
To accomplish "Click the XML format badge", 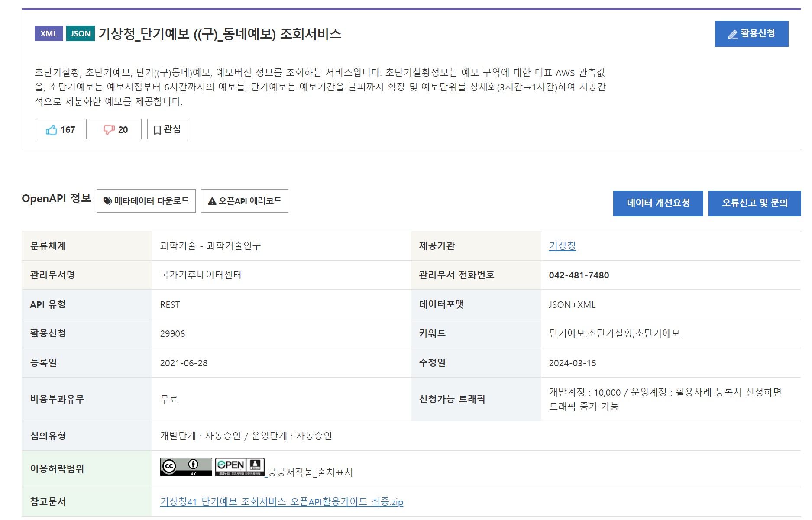I will (49, 33).
